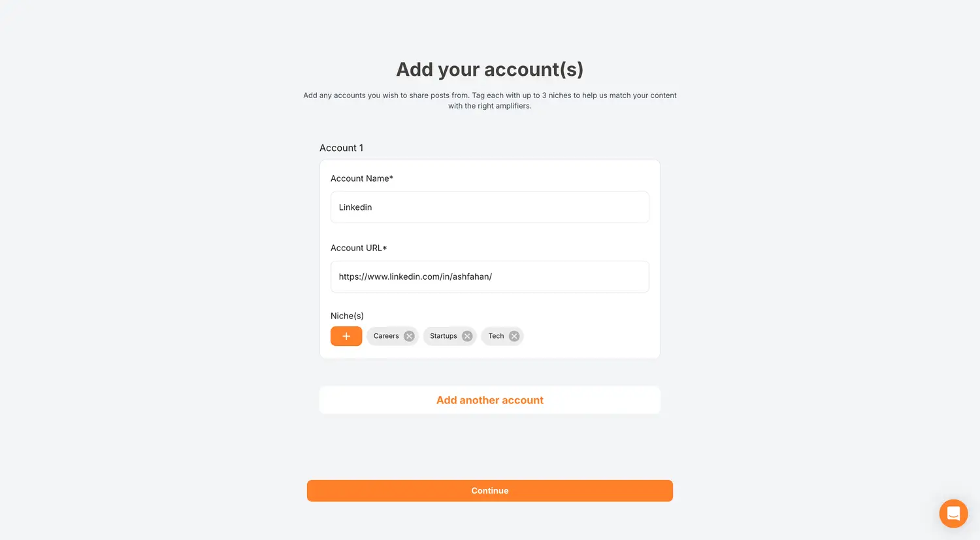Remove the Startups niche tag
The width and height of the screenshot is (980, 540).
point(467,336)
